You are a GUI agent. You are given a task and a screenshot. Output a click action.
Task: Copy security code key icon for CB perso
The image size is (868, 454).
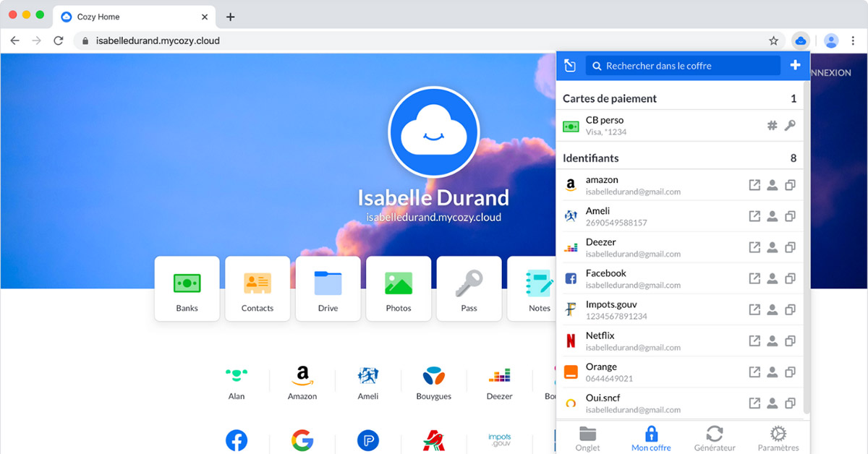(x=790, y=126)
